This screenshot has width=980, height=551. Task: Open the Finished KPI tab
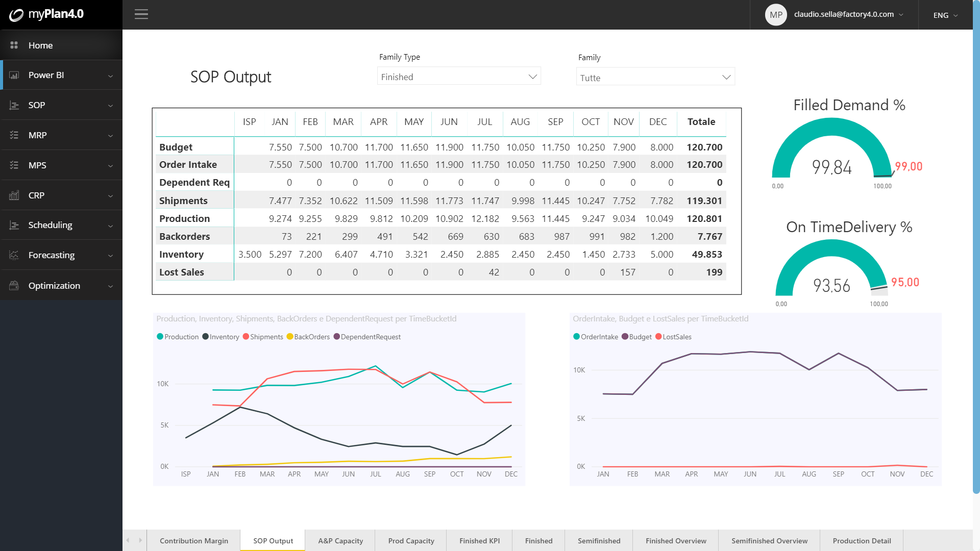click(x=479, y=541)
